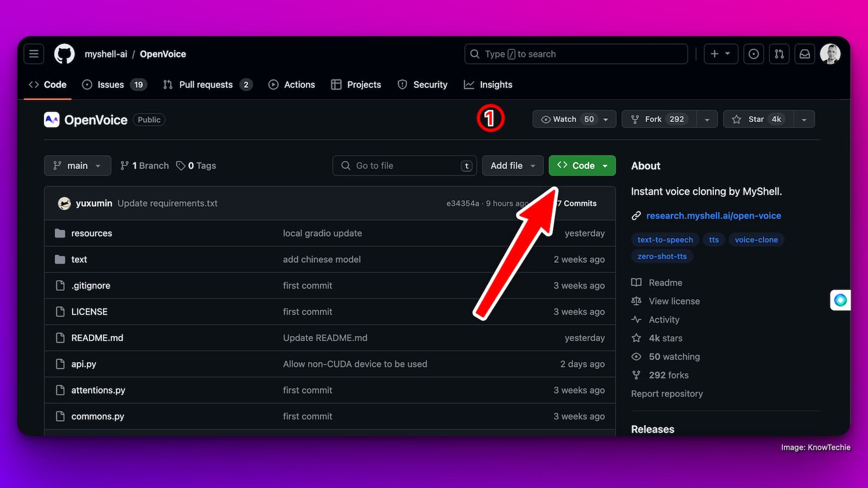Screen dimensions: 868x488
Task: Click the GitHub Octocat logo
Action: coord(65,54)
